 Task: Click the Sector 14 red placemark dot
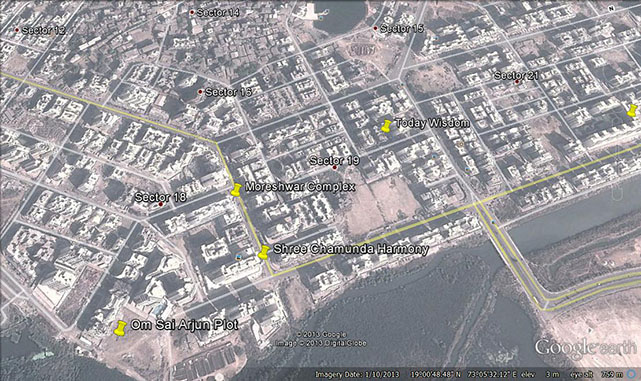click(192, 12)
